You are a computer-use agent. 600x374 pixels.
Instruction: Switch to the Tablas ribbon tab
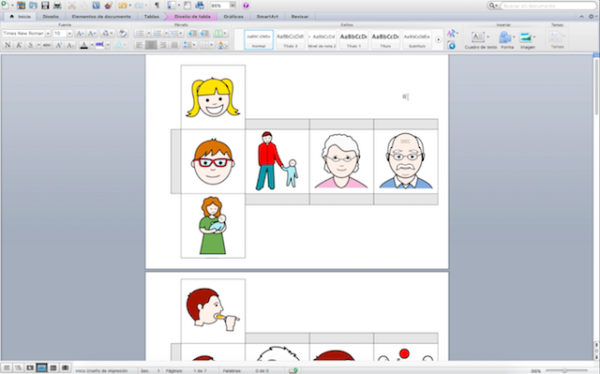point(152,16)
